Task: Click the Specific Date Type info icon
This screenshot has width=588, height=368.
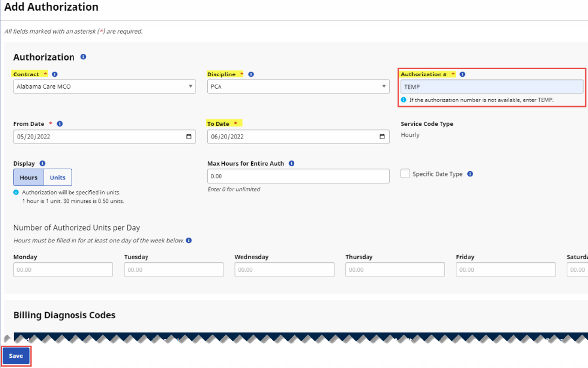Action: click(470, 174)
